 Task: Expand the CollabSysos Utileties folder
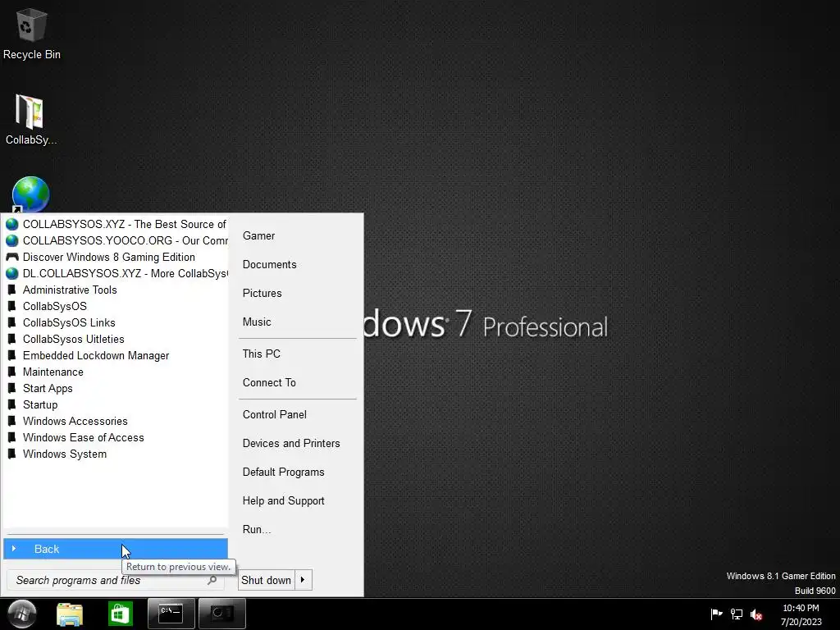click(x=116, y=339)
